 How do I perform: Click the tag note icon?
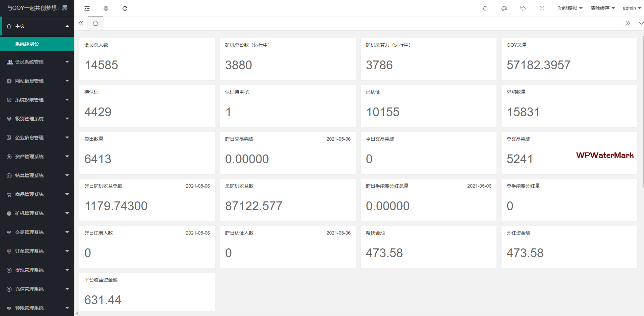(523, 8)
